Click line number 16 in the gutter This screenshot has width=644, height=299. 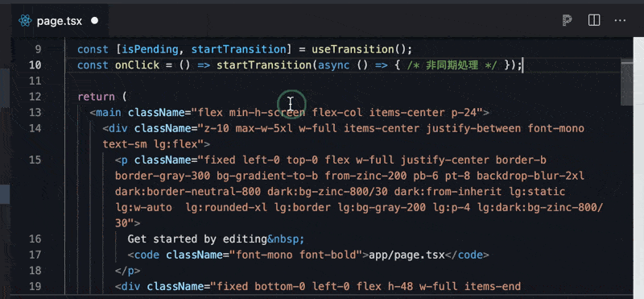(x=35, y=239)
